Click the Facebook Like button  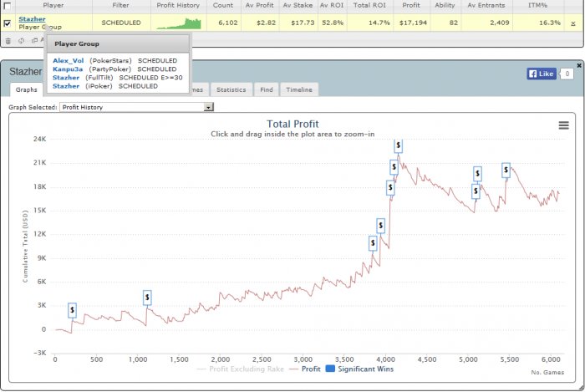pos(542,74)
